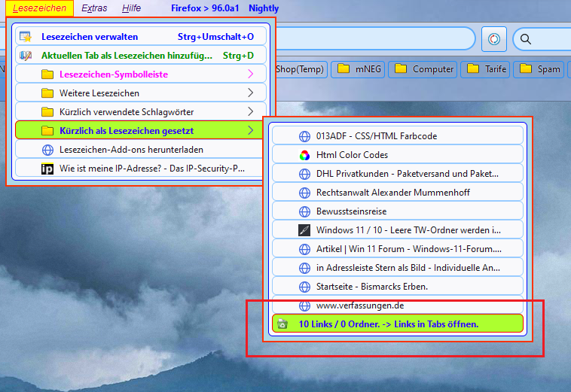Open the Shop(Temp) bookmark folder

point(301,69)
